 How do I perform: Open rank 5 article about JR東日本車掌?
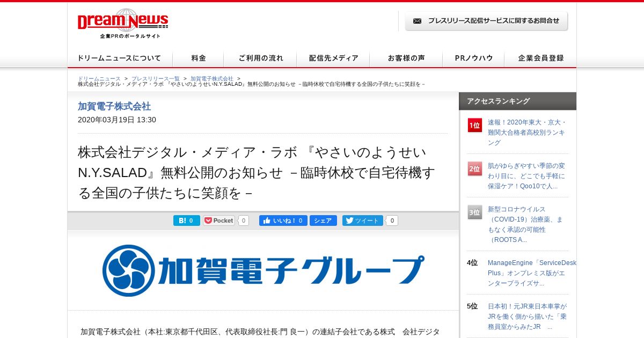click(528, 317)
